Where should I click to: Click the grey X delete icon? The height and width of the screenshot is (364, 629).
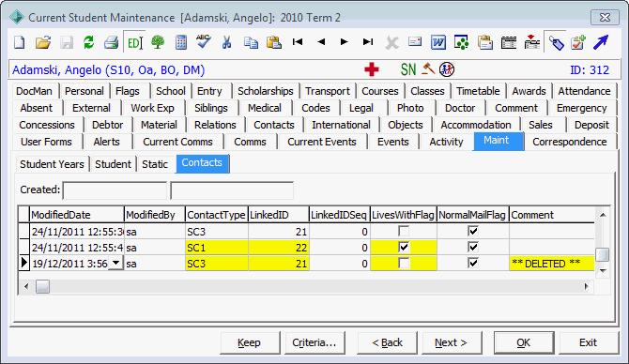(x=391, y=42)
